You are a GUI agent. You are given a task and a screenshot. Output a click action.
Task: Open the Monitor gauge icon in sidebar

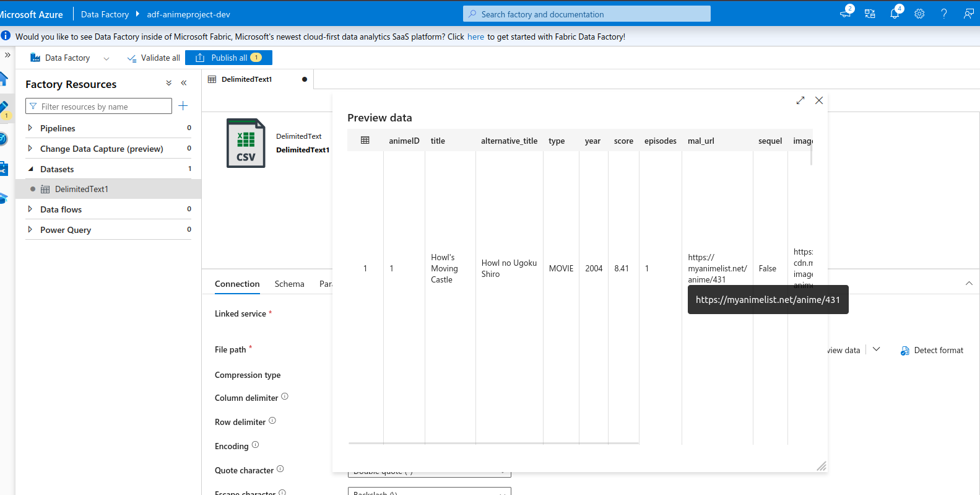coord(3,139)
